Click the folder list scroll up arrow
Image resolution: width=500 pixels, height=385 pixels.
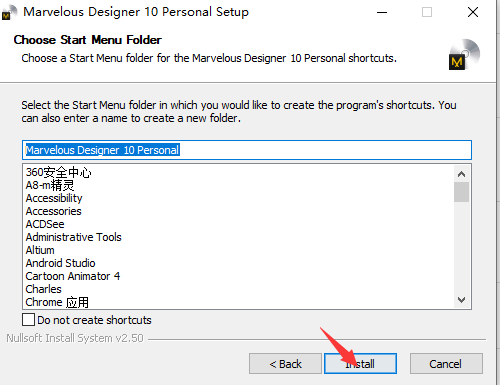pos(462,174)
